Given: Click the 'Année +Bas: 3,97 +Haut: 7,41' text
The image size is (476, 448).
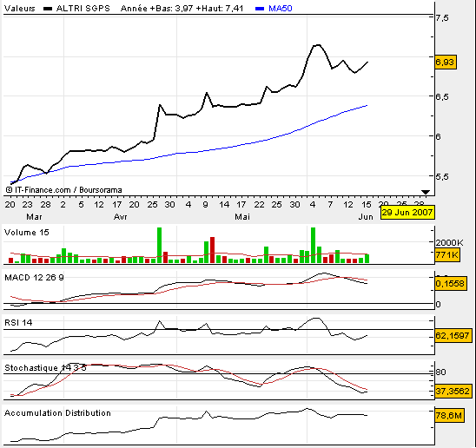Looking at the screenshot, I should pyautogui.click(x=182, y=8).
